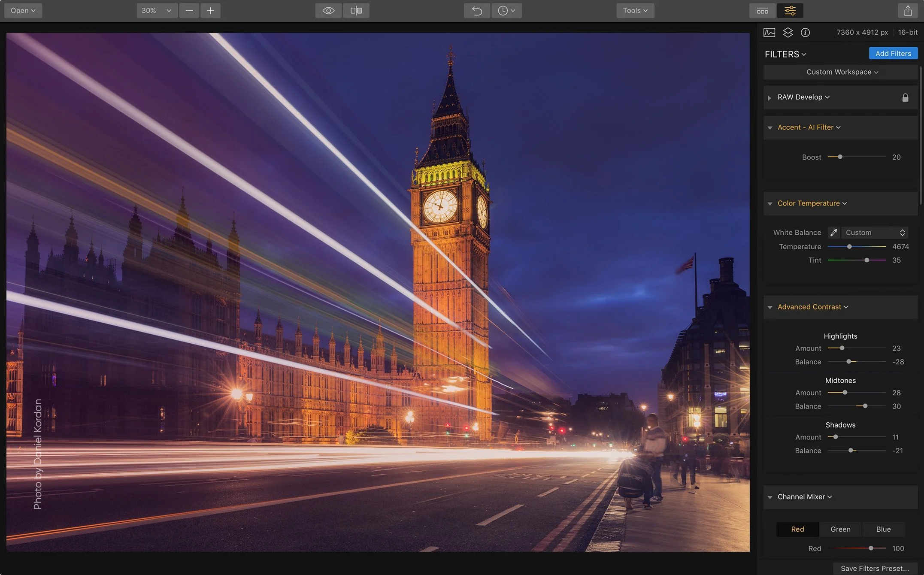The height and width of the screenshot is (575, 924).
Task: View image info
Action: (806, 32)
